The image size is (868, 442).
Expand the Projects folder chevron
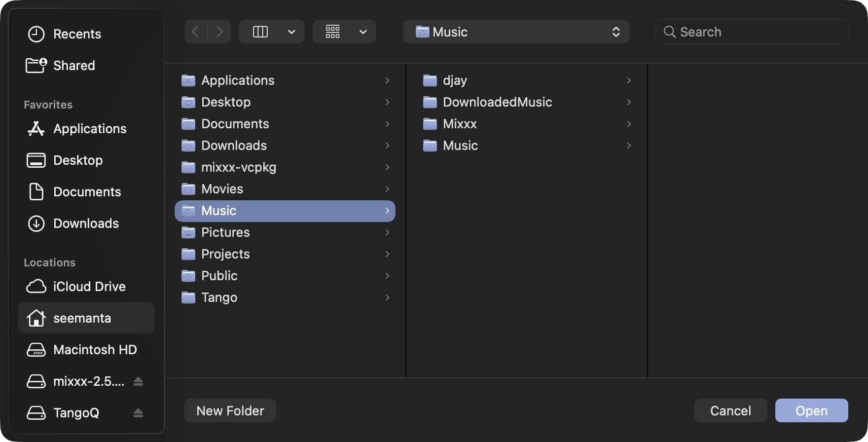tap(387, 254)
